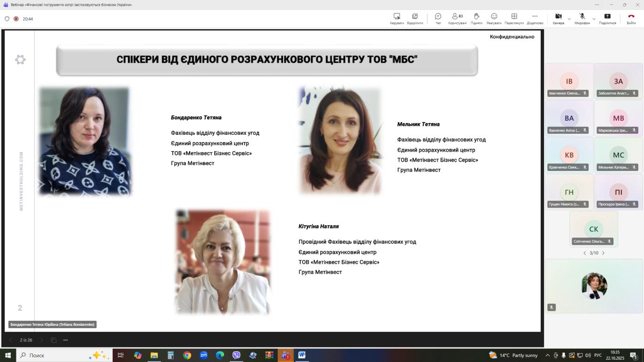The width and height of the screenshot is (644, 362).
Task: Open slide options three-dot menu
Action: (65, 340)
